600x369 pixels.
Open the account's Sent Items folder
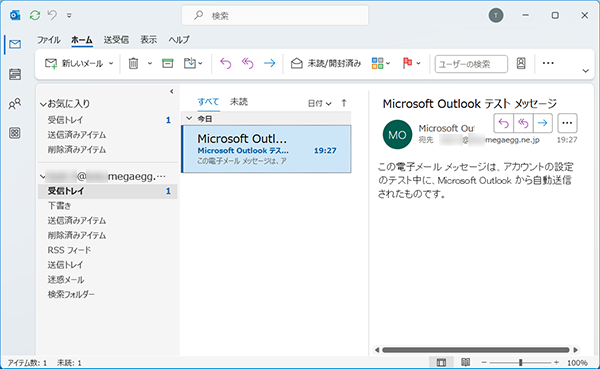(x=107, y=220)
